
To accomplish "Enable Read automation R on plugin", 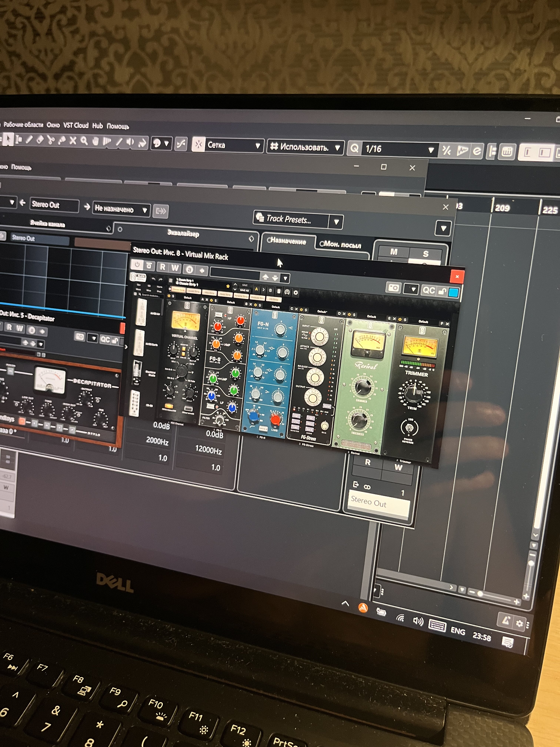I will click(162, 267).
